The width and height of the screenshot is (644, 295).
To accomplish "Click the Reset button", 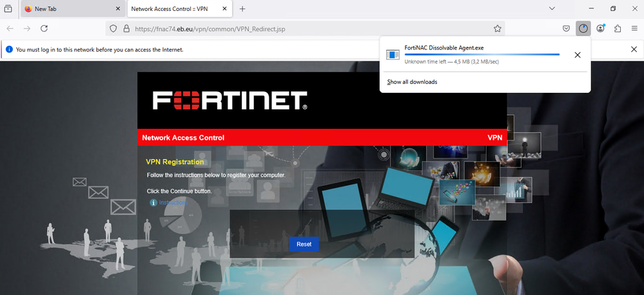I will coord(304,244).
